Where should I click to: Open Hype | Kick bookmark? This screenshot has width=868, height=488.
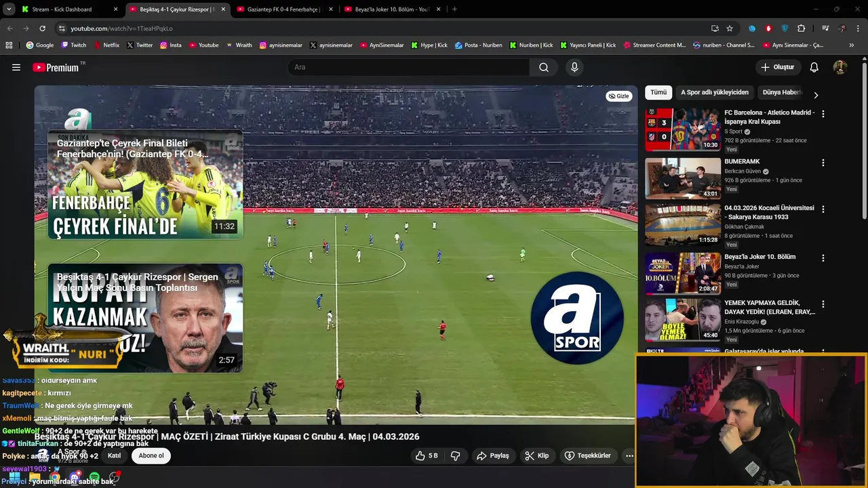point(429,45)
